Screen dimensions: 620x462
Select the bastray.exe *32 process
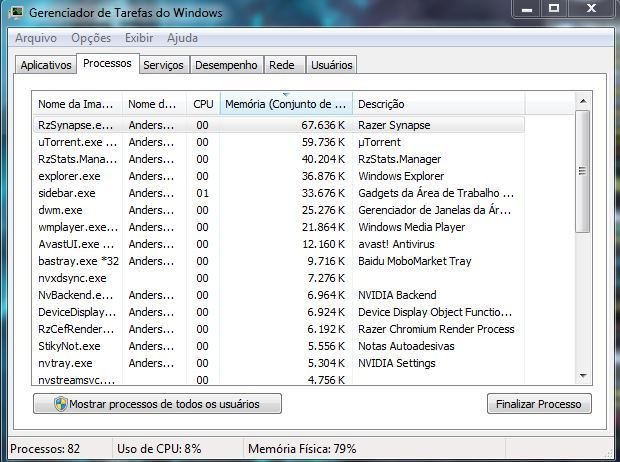point(278,261)
